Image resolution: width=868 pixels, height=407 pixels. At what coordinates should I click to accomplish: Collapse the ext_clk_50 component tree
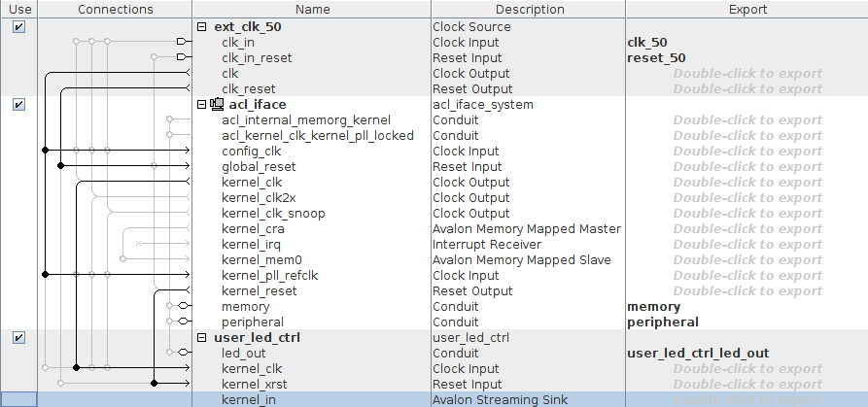(x=201, y=27)
